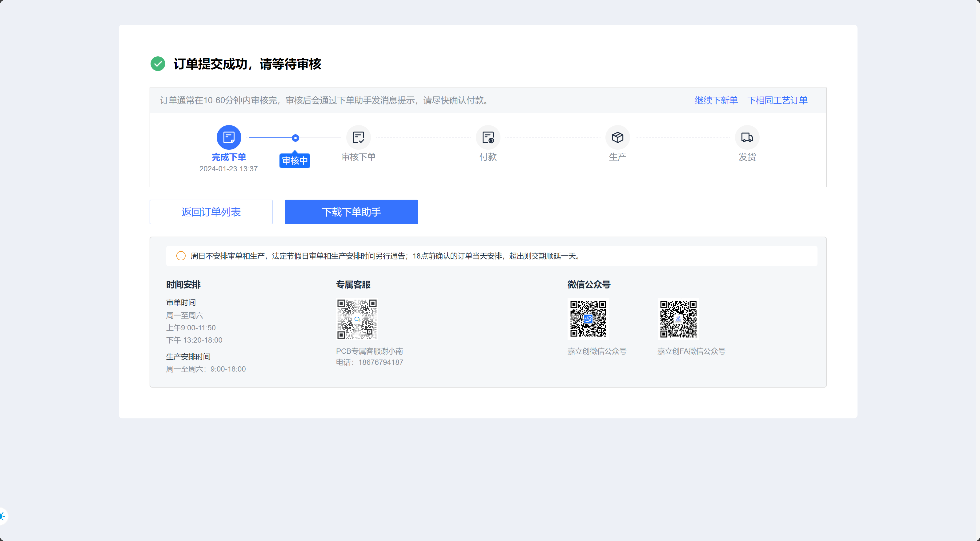This screenshot has height=541, width=980.
Task: Click the progress marker dot on the step line
Action: 295,138
